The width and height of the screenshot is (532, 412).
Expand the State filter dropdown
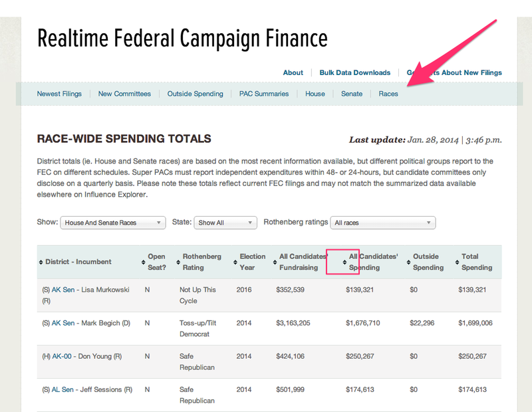click(225, 223)
